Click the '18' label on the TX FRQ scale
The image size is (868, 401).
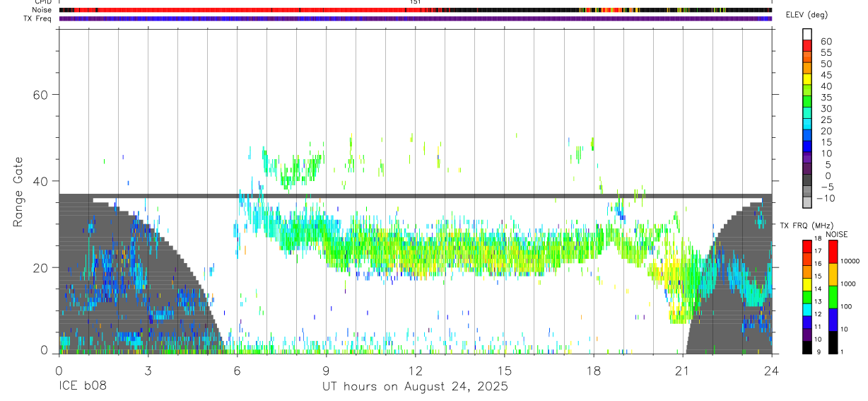(x=816, y=238)
